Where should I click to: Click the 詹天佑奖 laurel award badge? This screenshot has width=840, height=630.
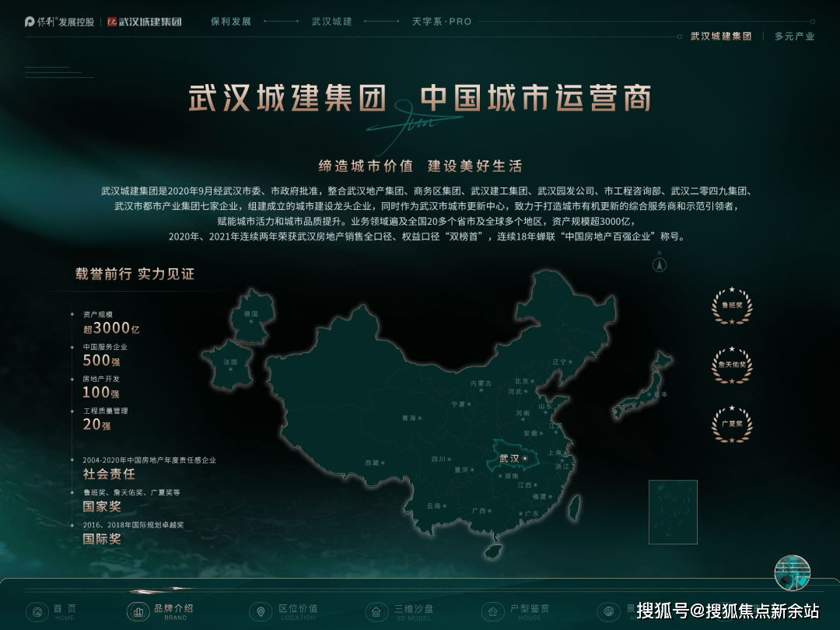tap(732, 364)
